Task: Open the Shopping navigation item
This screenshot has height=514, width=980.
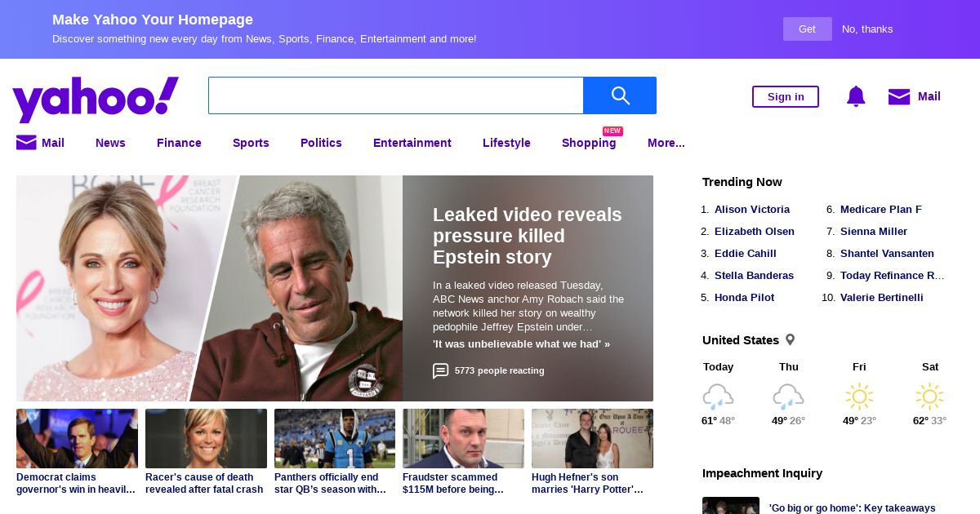Action: tap(589, 143)
